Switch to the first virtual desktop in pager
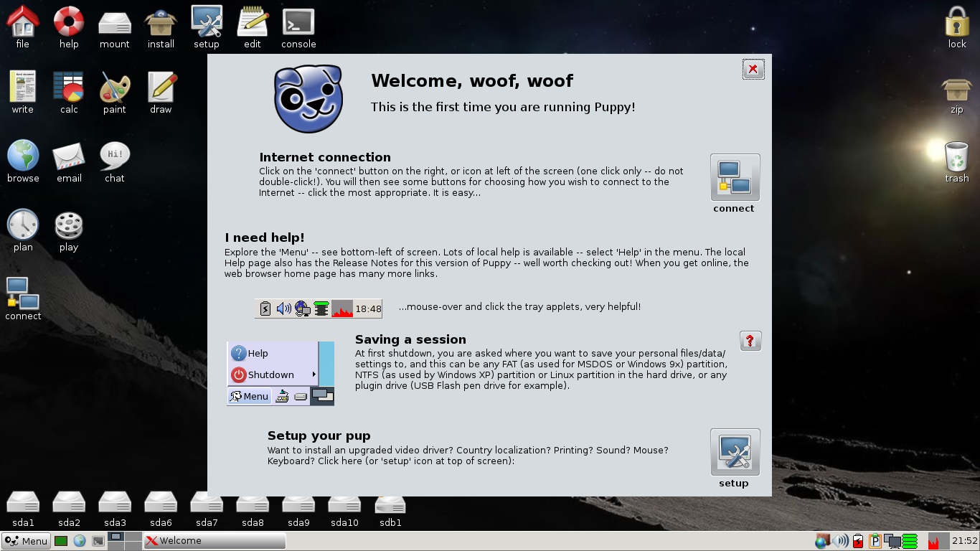This screenshot has height=551, width=980. pos(115,537)
